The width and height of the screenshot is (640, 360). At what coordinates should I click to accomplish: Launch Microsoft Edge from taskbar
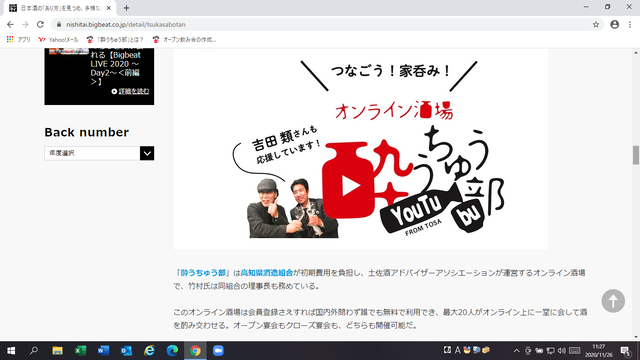(x=172, y=351)
